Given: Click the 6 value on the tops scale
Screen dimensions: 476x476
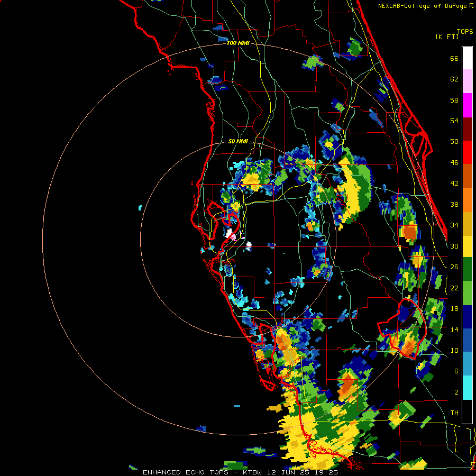Looking at the screenshot, I should tap(456, 371).
